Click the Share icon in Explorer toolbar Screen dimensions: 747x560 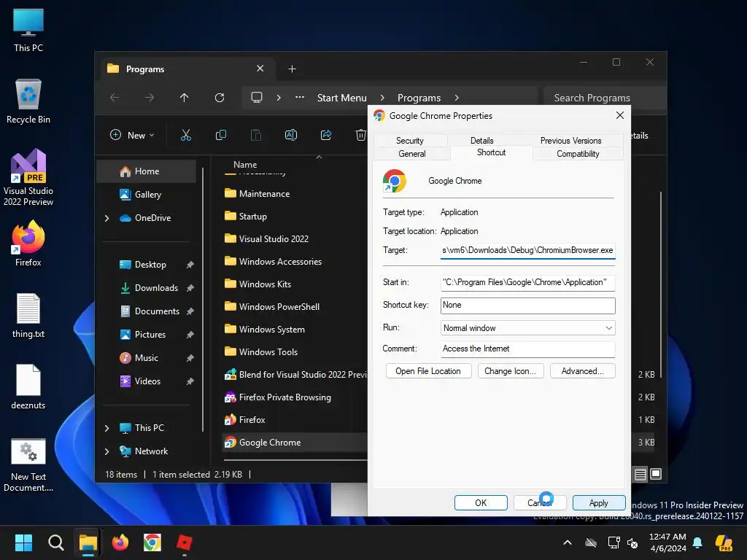tap(326, 135)
